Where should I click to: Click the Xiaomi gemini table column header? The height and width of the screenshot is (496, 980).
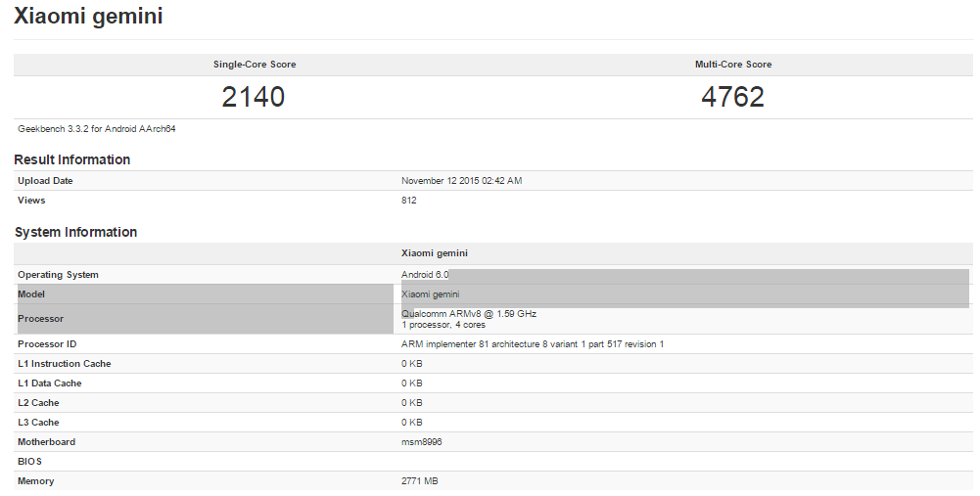pyautogui.click(x=435, y=253)
